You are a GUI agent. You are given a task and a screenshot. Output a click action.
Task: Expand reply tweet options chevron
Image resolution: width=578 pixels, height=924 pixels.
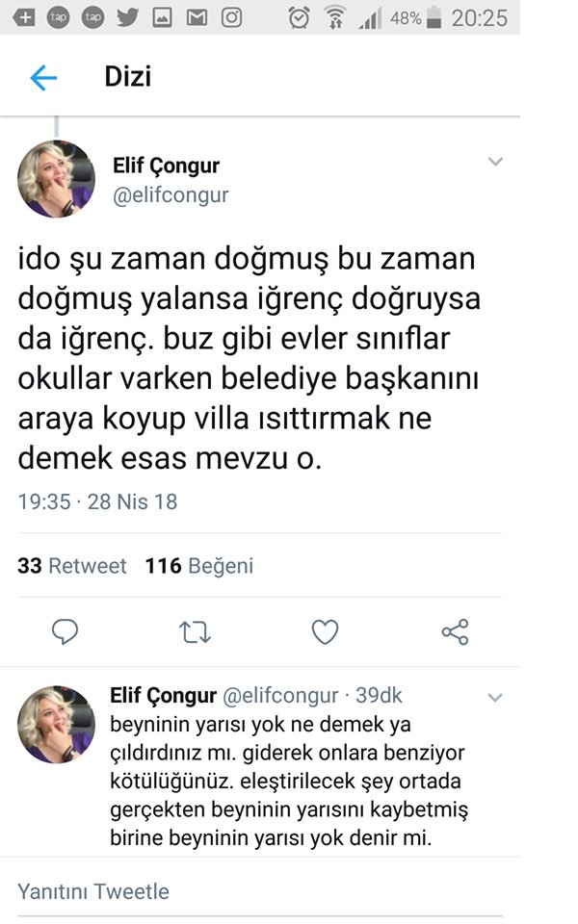495,697
